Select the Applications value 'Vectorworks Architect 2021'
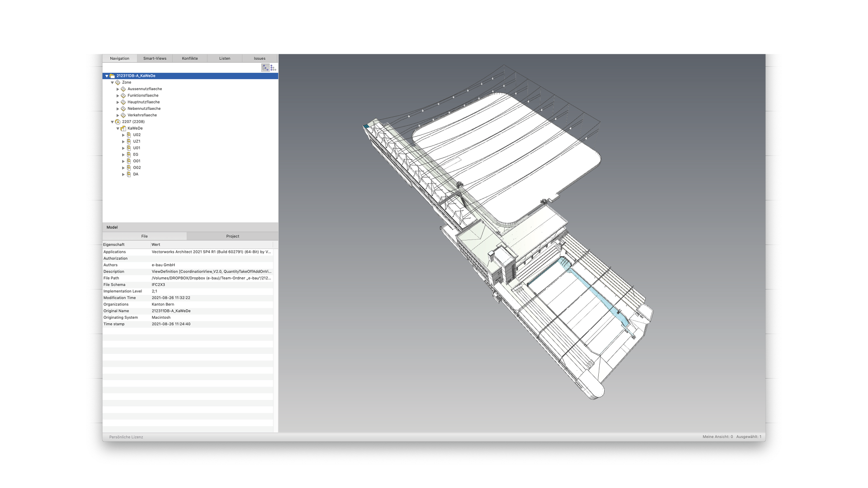The width and height of the screenshot is (868, 488). point(211,252)
